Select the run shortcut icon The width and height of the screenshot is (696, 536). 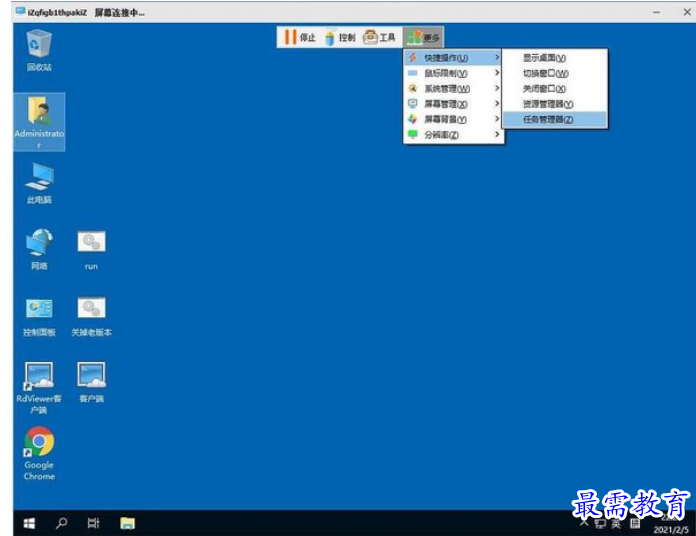coord(91,249)
